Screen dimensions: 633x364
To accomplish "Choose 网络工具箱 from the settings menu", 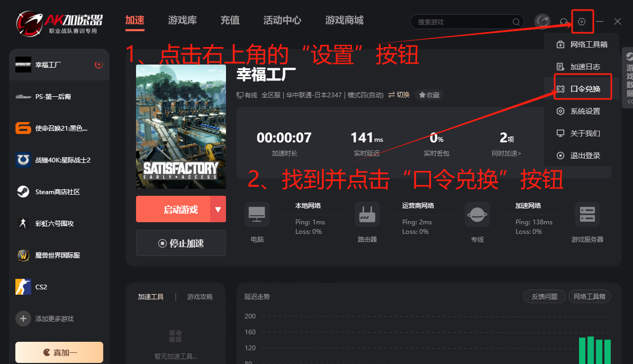I will pyautogui.click(x=582, y=44).
